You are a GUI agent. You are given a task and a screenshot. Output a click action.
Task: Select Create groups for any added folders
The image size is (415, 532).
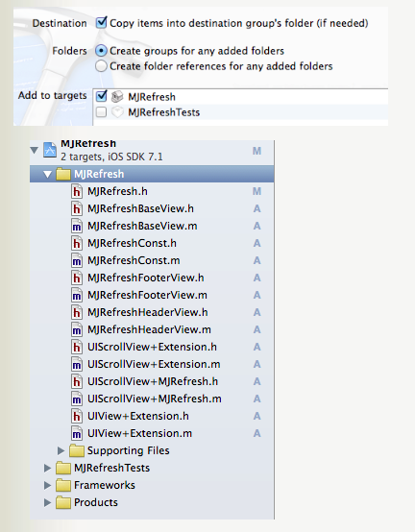(101, 51)
